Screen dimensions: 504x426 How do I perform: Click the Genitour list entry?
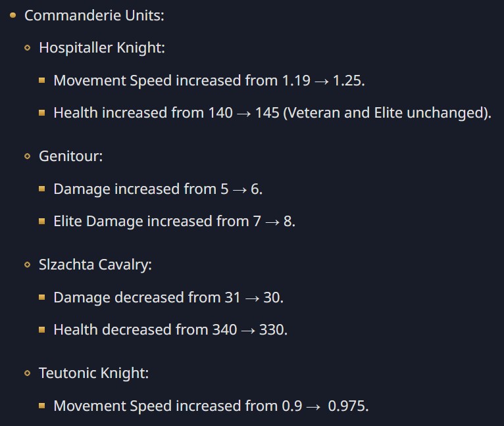click(70, 156)
